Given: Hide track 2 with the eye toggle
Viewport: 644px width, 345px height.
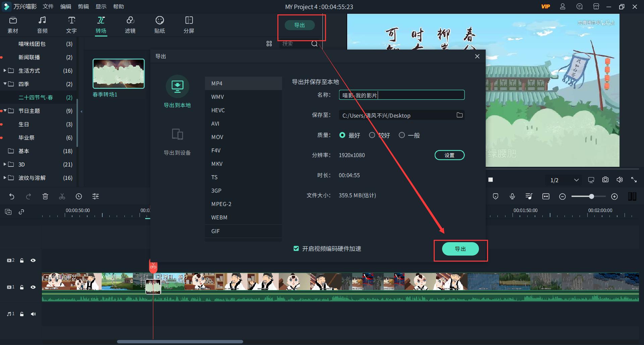Looking at the screenshot, I should coord(33,260).
